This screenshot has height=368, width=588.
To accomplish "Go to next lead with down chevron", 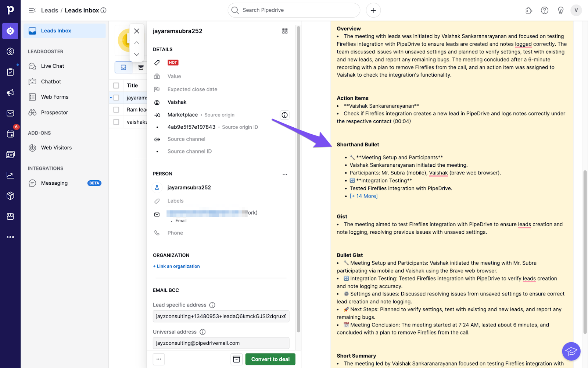I will (x=137, y=54).
